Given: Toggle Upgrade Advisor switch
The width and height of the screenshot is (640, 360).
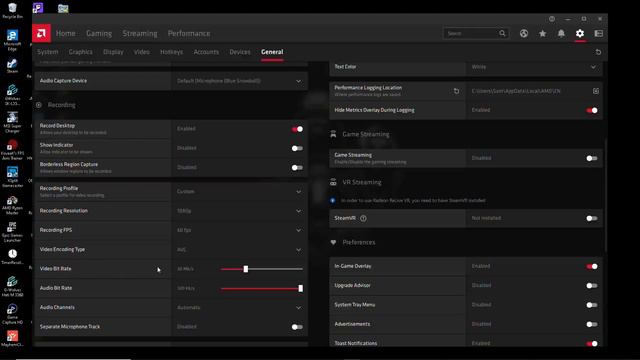Looking at the screenshot, I should tap(592, 286).
